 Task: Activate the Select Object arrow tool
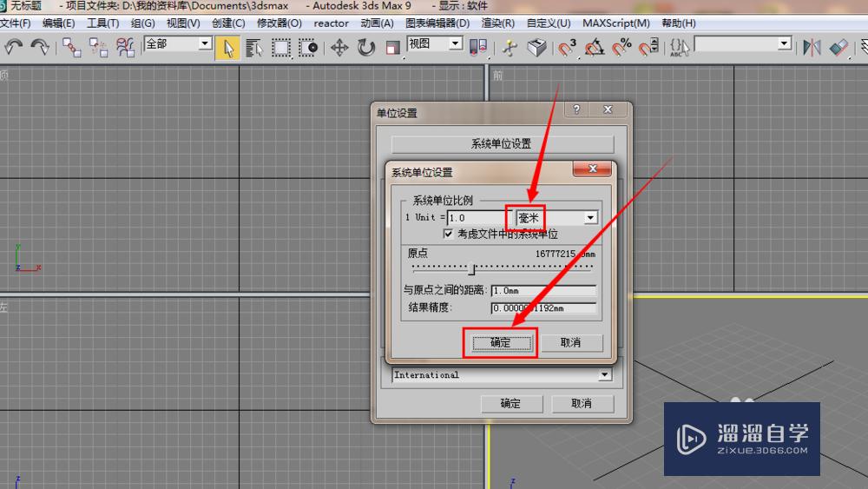(x=227, y=48)
